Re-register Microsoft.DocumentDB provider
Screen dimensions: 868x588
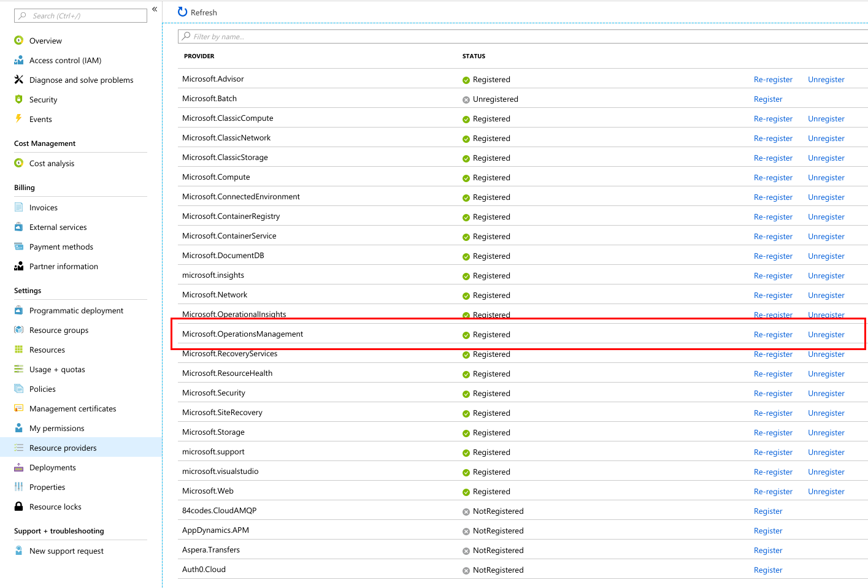tap(773, 256)
